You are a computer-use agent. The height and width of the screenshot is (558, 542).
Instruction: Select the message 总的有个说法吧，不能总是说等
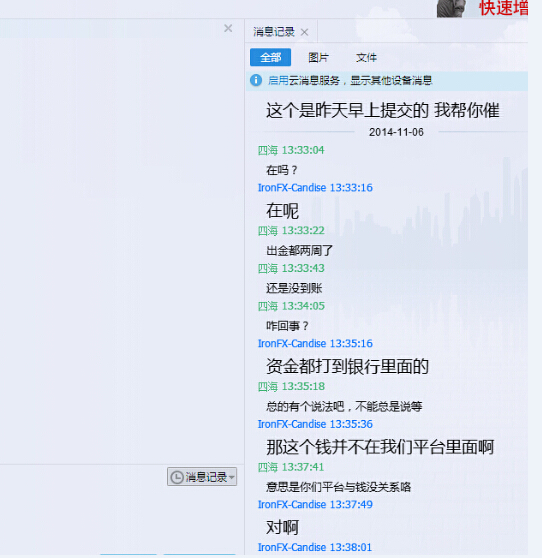(x=344, y=406)
